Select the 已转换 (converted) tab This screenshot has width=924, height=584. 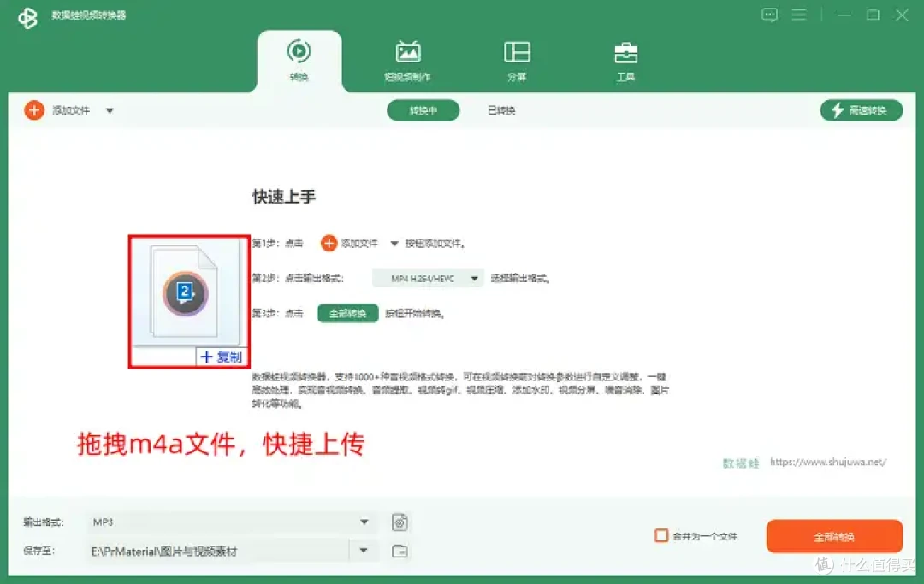coord(501,110)
